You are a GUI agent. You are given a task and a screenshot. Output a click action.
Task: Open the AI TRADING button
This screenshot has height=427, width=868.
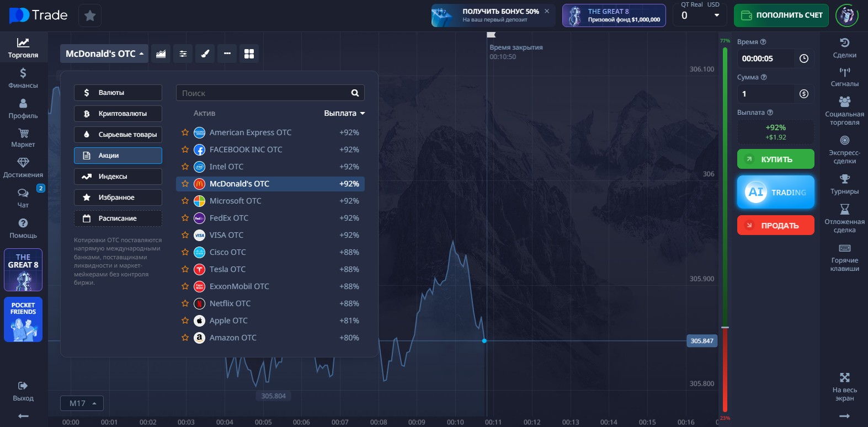tap(776, 192)
